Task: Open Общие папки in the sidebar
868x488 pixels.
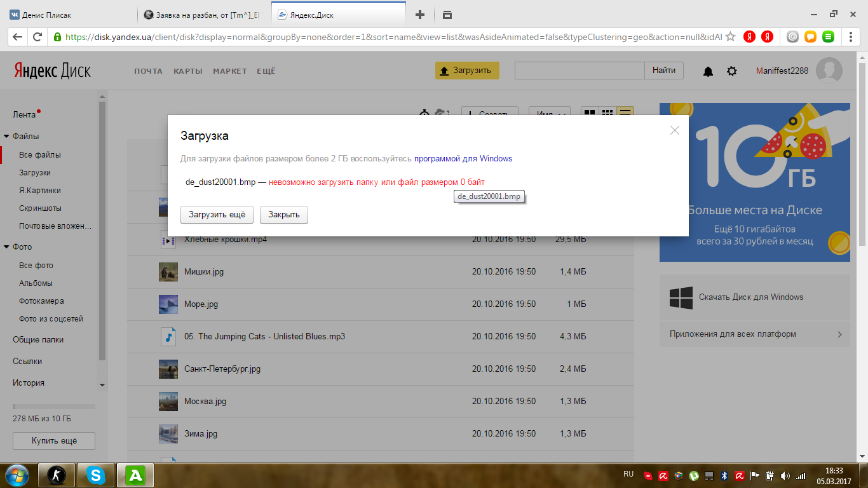Action: point(38,340)
